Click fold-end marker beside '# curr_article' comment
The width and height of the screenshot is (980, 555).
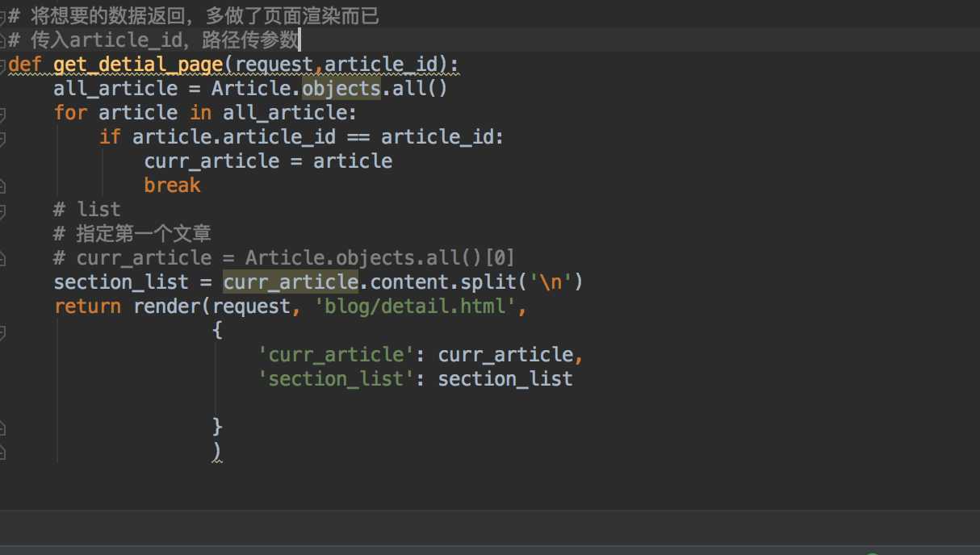tap(2, 259)
